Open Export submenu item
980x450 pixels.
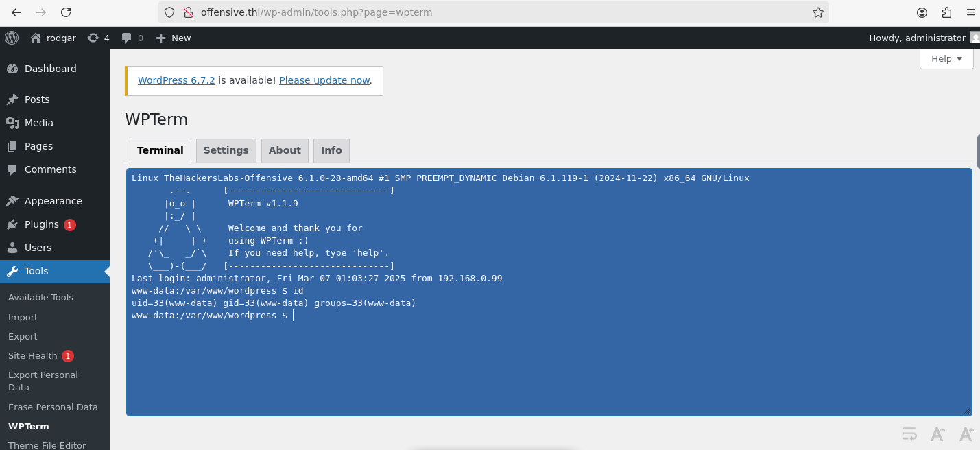[x=23, y=336]
